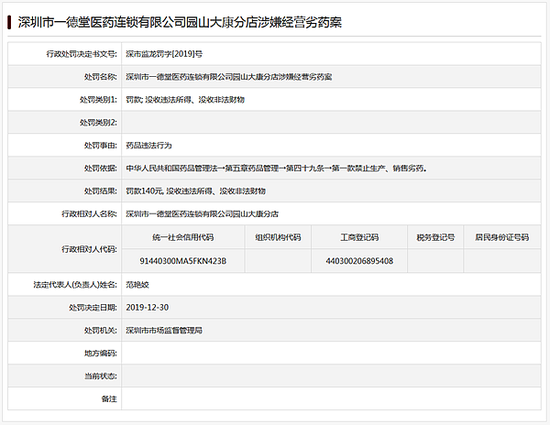
Task: Select the 地方编码 label
Action: coord(101,353)
